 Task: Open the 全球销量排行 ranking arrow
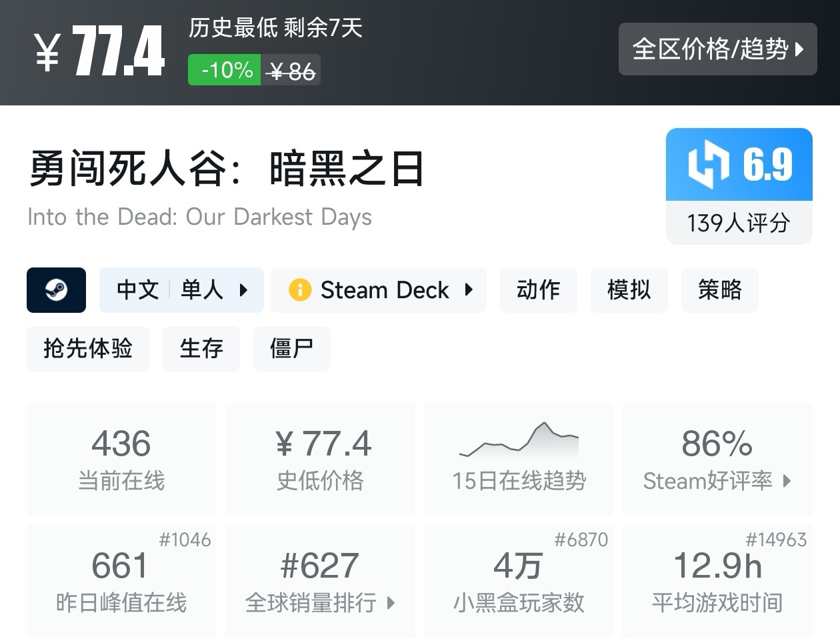point(391,603)
